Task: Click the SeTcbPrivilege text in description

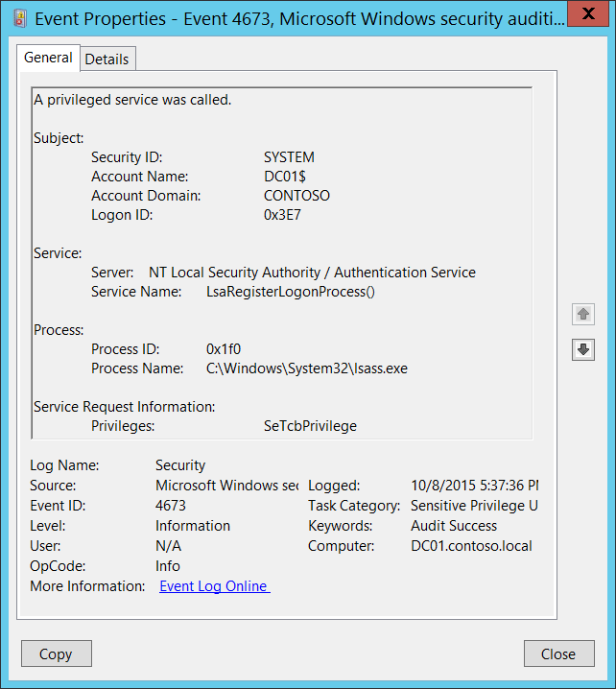Action: pyautogui.click(x=310, y=426)
